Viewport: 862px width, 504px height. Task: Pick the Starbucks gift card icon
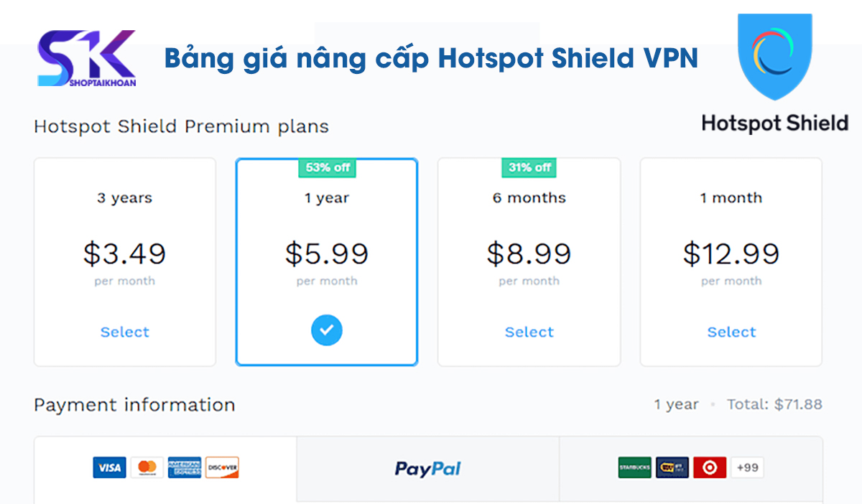(x=635, y=467)
